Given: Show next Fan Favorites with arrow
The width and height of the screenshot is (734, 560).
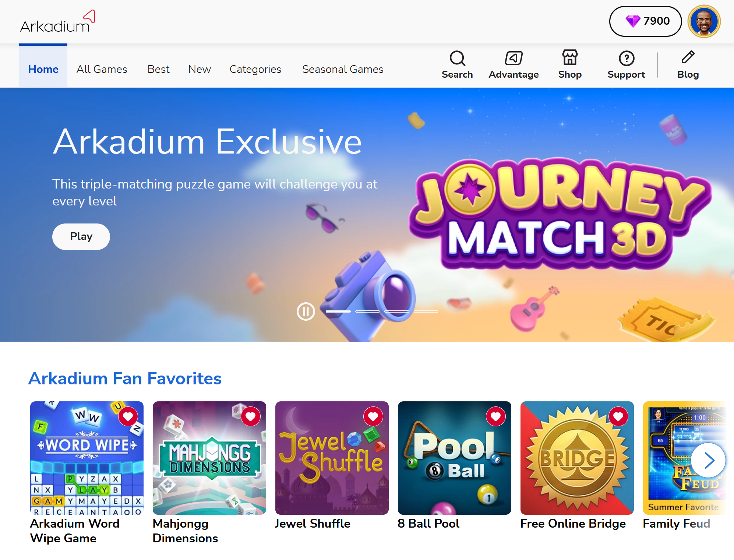Looking at the screenshot, I should coord(708,460).
